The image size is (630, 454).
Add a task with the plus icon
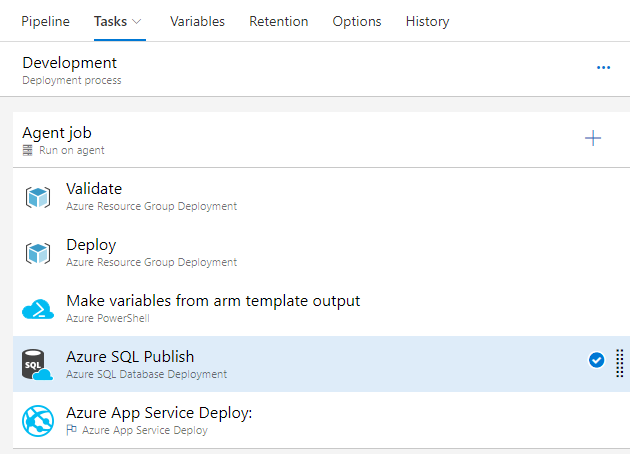[593, 139]
